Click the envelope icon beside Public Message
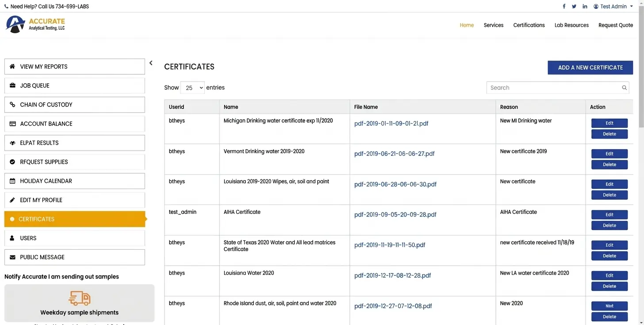This screenshot has width=644, height=325. click(12, 257)
